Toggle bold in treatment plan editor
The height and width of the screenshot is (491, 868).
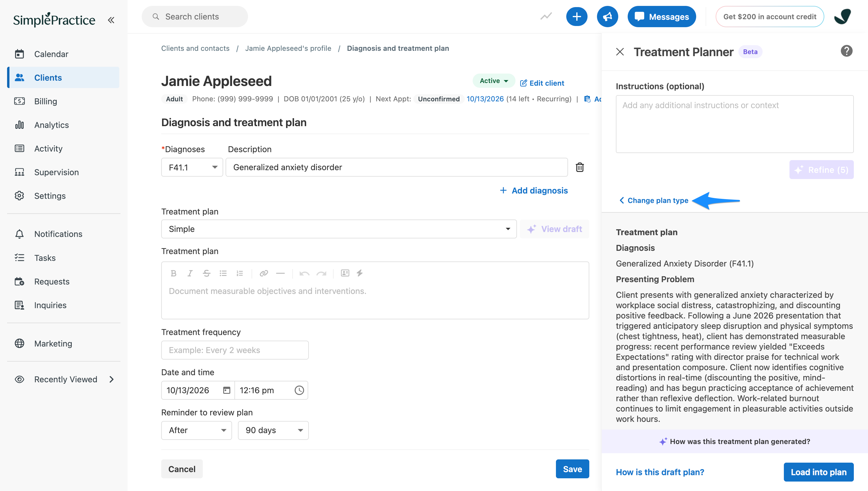pos(174,273)
